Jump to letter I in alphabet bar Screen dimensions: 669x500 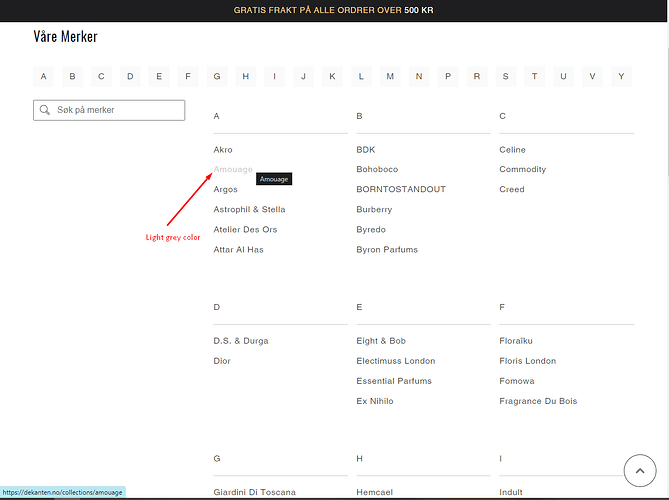(x=274, y=76)
